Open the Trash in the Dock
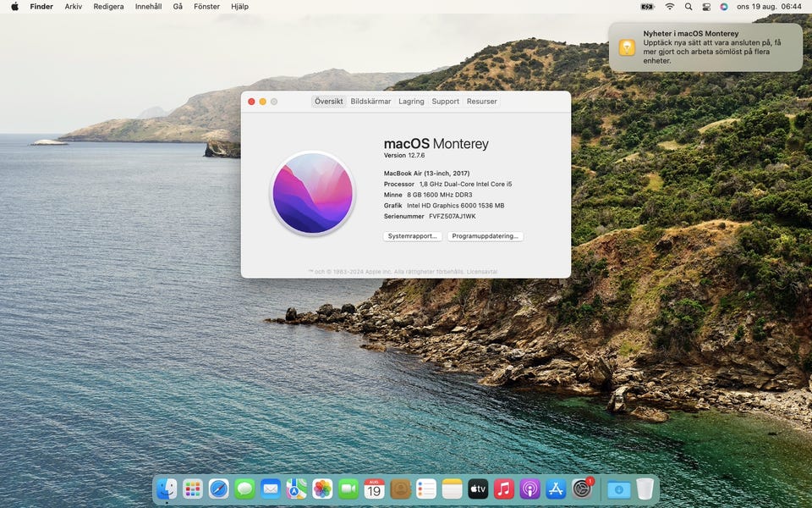This screenshot has width=812, height=508. [645, 489]
